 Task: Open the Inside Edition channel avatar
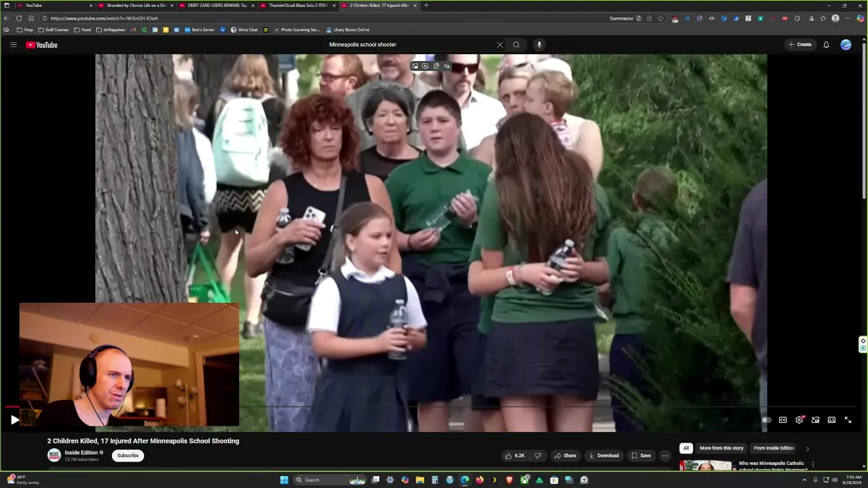click(x=54, y=455)
